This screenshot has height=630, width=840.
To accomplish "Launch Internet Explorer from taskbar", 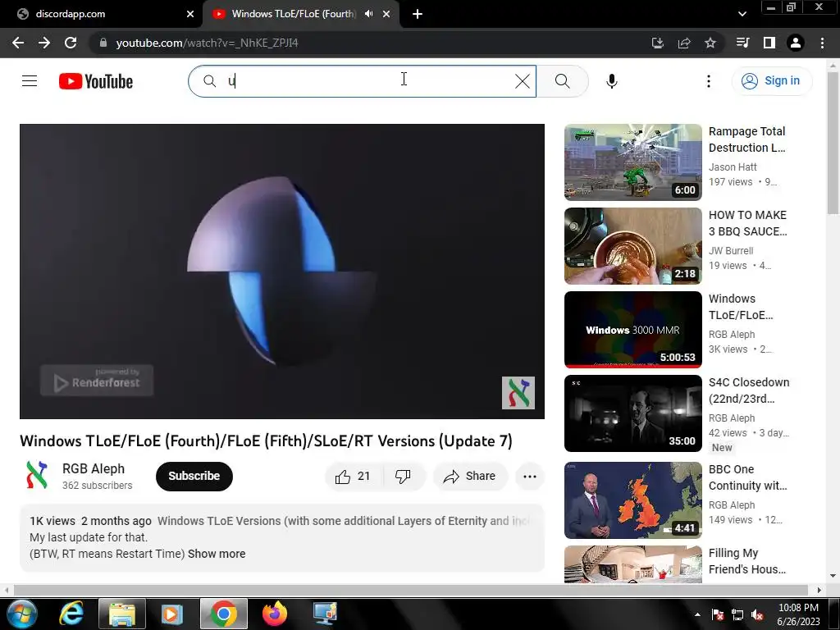I will click(71, 614).
